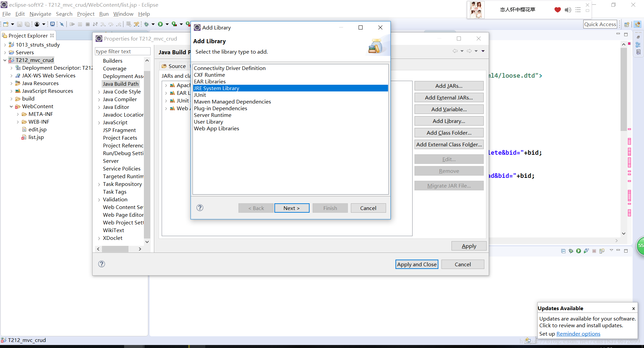The width and height of the screenshot is (644, 348).
Task: Click the Save All toolbar icon
Action: tap(27, 24)
